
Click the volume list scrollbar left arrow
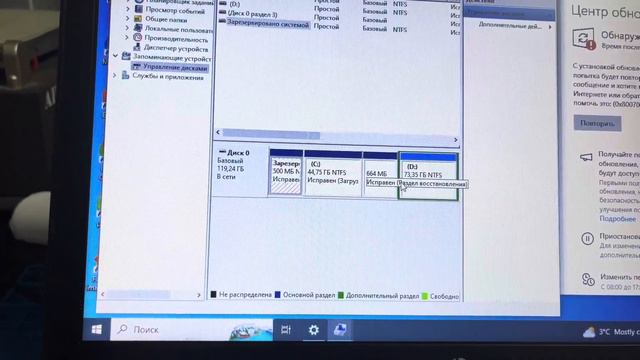[x=218, y=132]
